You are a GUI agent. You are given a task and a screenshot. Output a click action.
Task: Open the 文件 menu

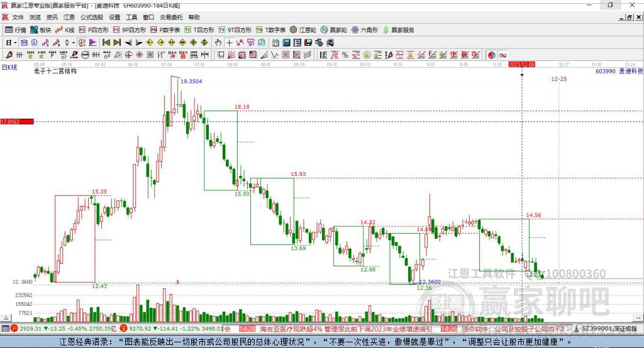click(x=18, y=17)
